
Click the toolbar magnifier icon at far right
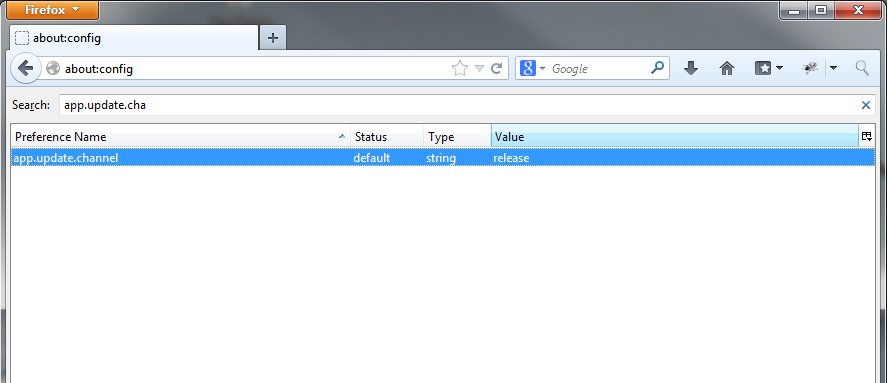[862, 69]
